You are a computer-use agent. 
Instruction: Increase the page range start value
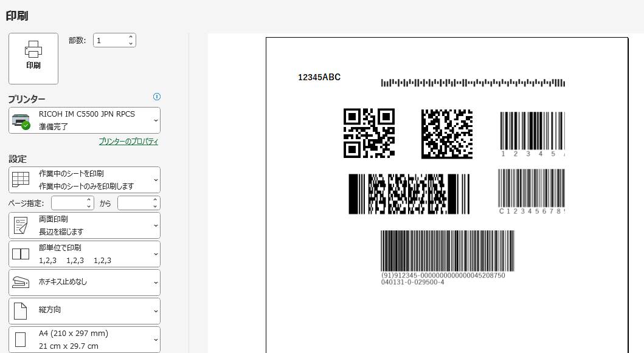coord(89,200)
